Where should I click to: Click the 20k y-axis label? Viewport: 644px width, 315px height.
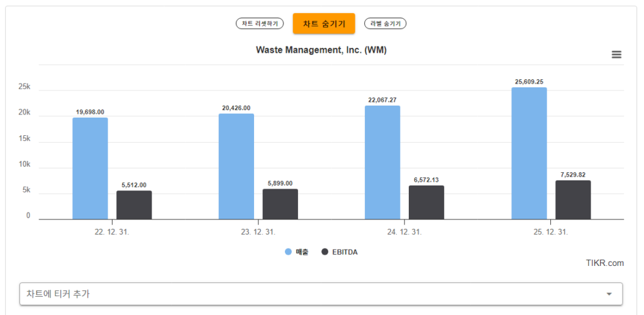(25, 113)
